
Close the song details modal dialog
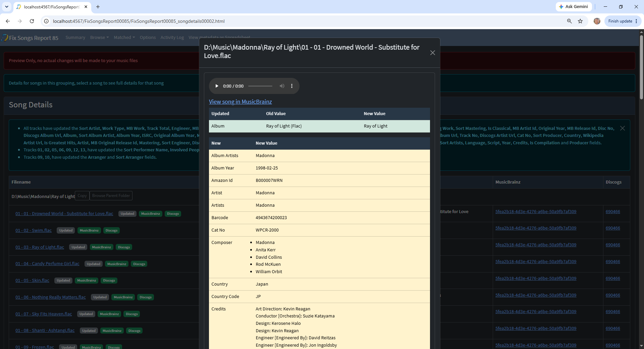[433, 53]
